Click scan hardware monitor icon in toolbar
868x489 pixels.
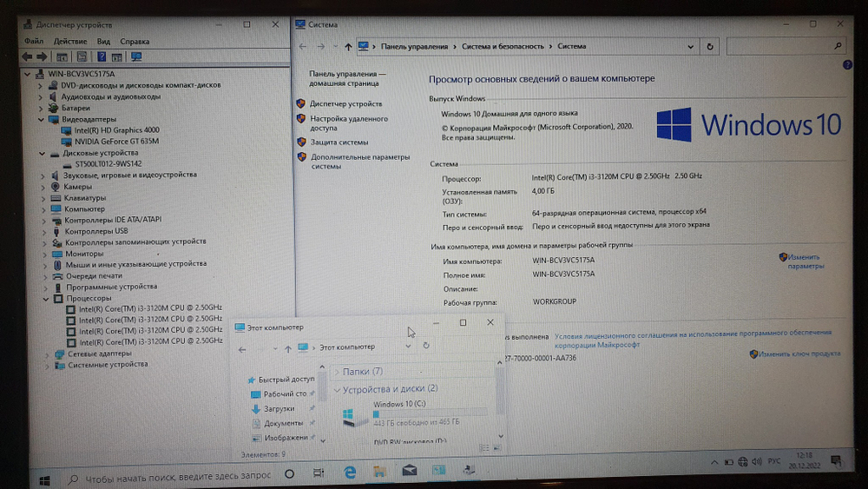136,56
